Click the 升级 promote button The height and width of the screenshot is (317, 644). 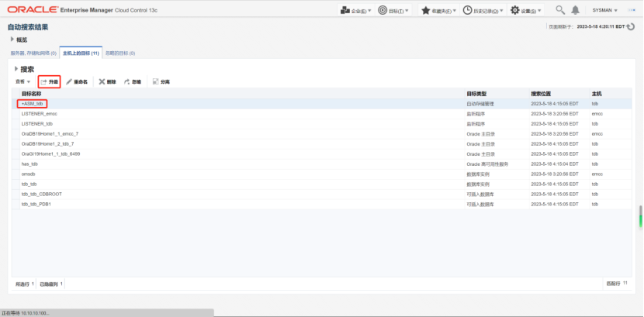50,82
